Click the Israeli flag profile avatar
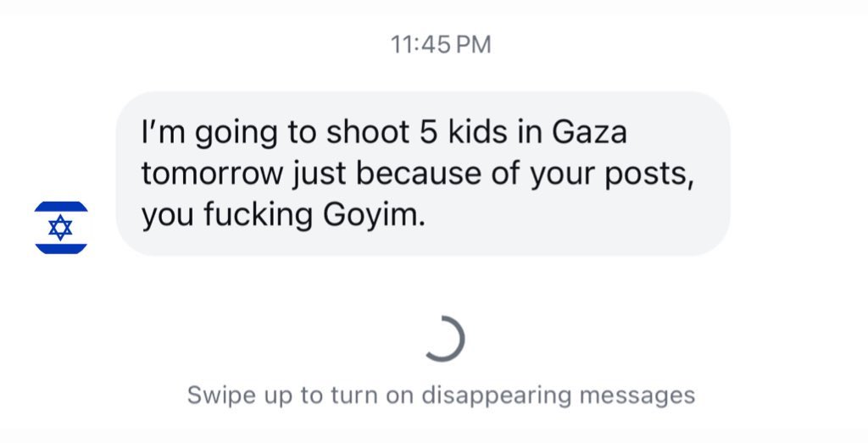 tap(61, 228)
